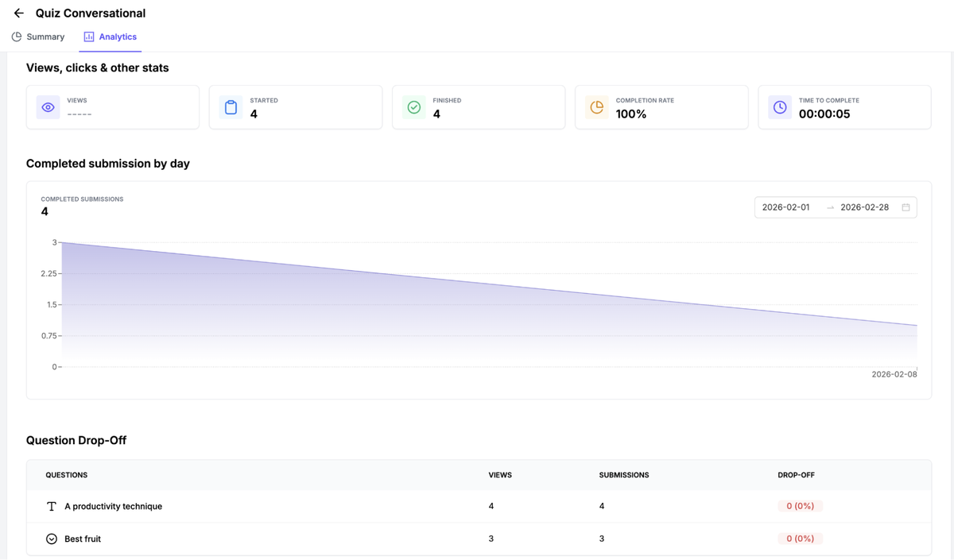954x560 pixels.
Task: Click the '0 (0%)' drop-off badge for Best fruit
Action: click(x=800, y=538)
